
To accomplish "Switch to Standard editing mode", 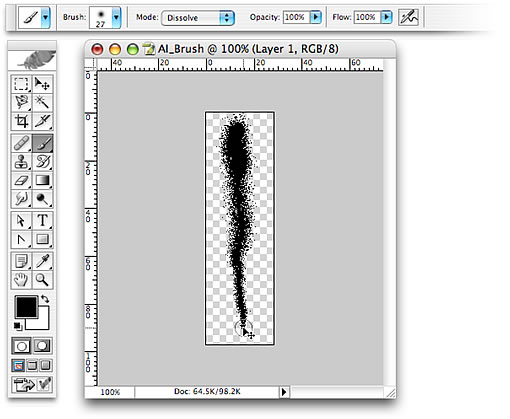I will [22, 346].
